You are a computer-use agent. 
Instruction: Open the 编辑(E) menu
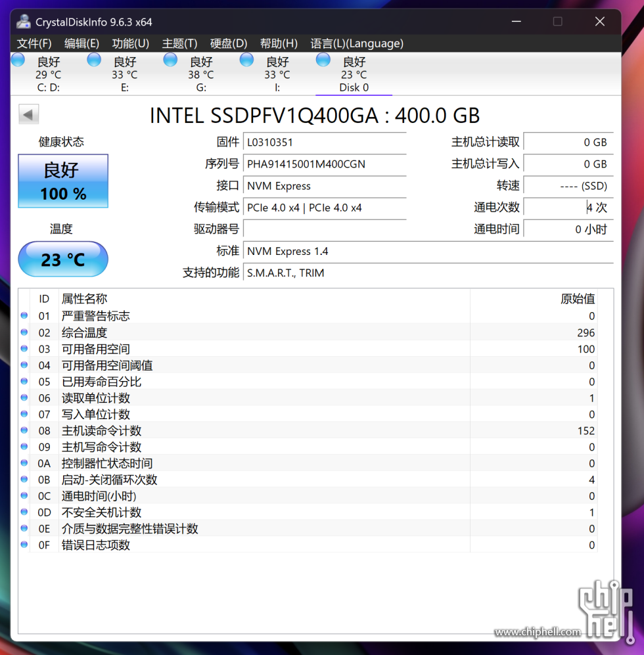82,43
